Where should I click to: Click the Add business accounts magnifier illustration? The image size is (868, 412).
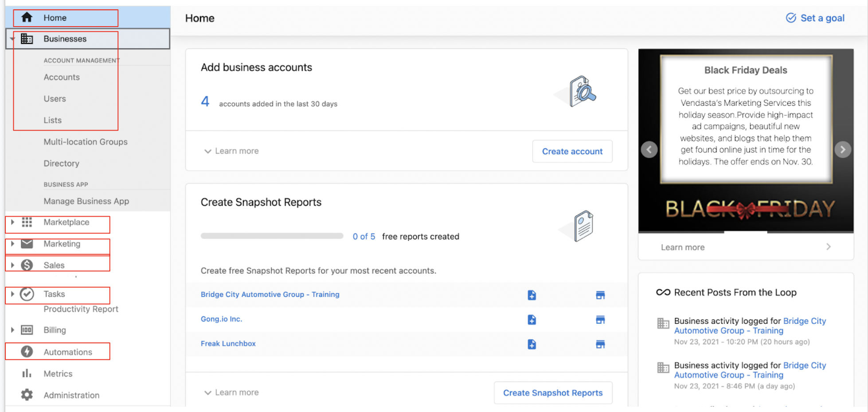[575, 91]
